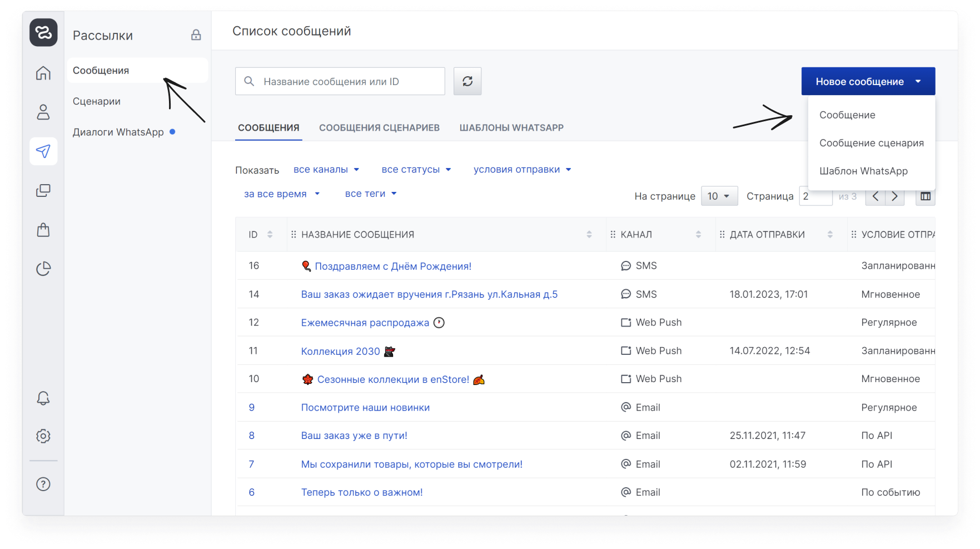This screenshot has height=549, width=980.
Task: Click the search magnifier icon
Action: click(249, 81)
